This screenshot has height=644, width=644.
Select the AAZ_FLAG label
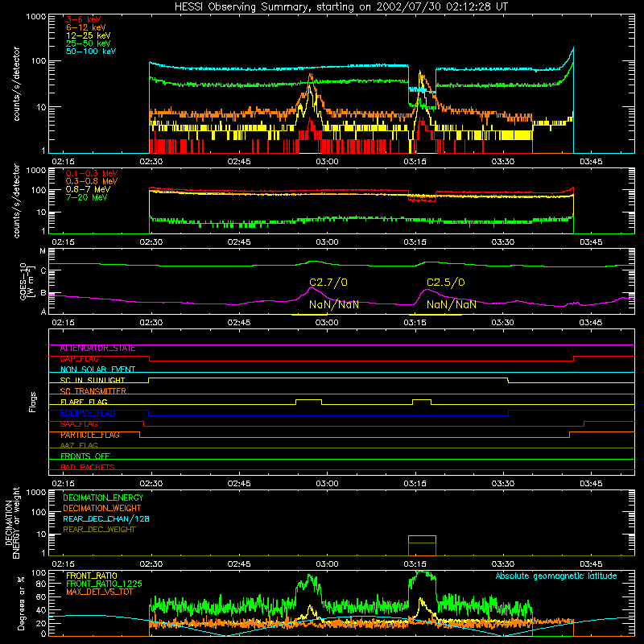point(79,445)
